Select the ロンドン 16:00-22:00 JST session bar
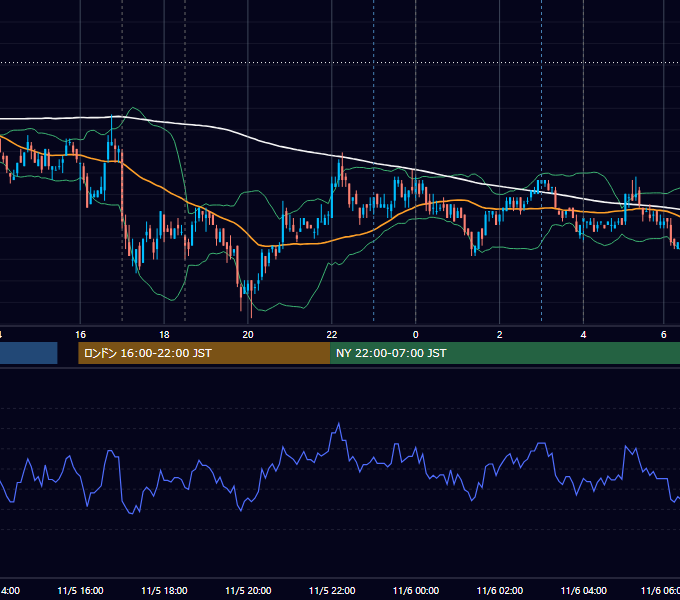The image size is (680, 600). click(204, 353)
